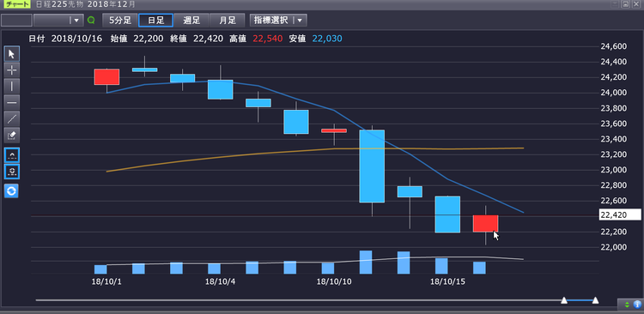Select the 日足 daily chart tab
The image size is (644, 314).
coord(155,20)
